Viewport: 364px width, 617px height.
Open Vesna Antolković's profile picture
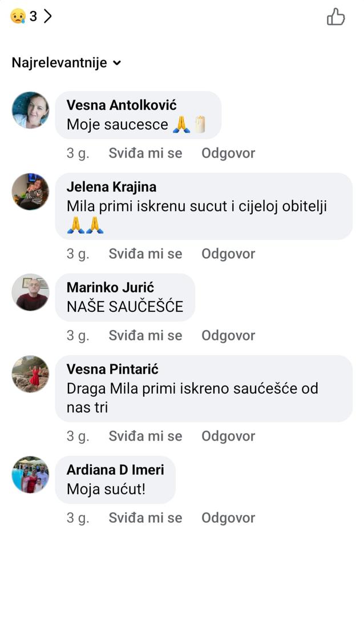coord(30,110)
